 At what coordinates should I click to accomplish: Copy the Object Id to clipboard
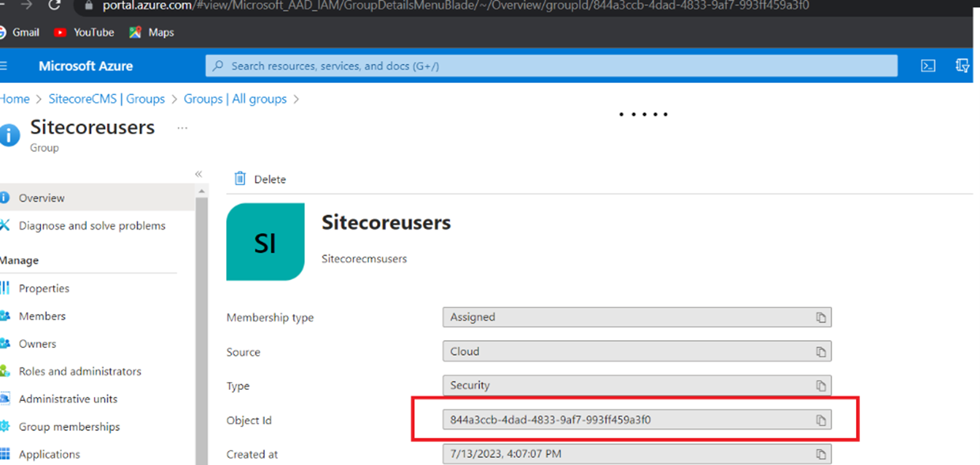[821, 420]
